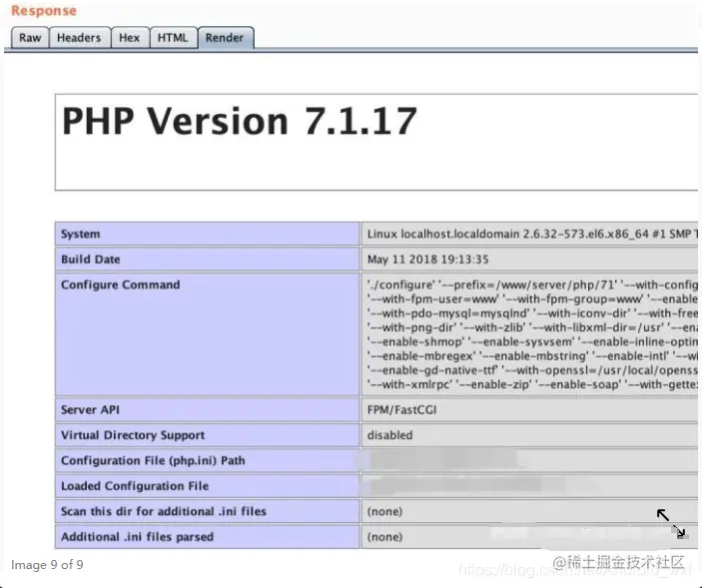Click the Image 9 of 9 caption

47,565
